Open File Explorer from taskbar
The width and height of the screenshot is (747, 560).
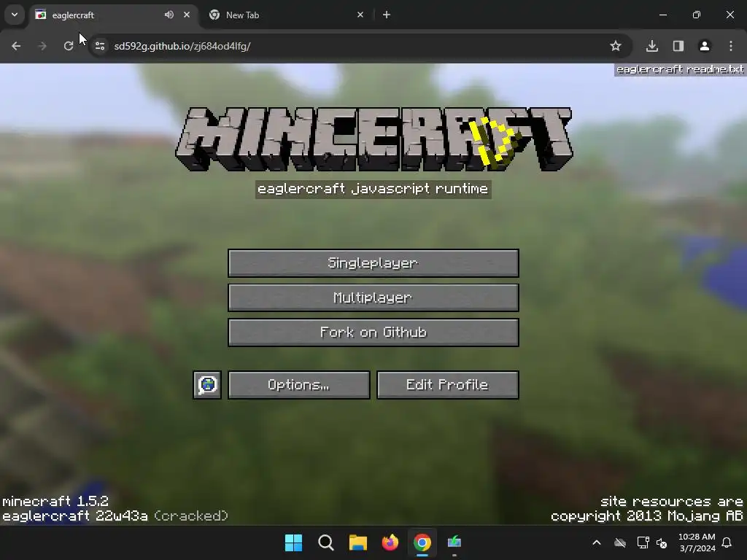tap(357, 542)
